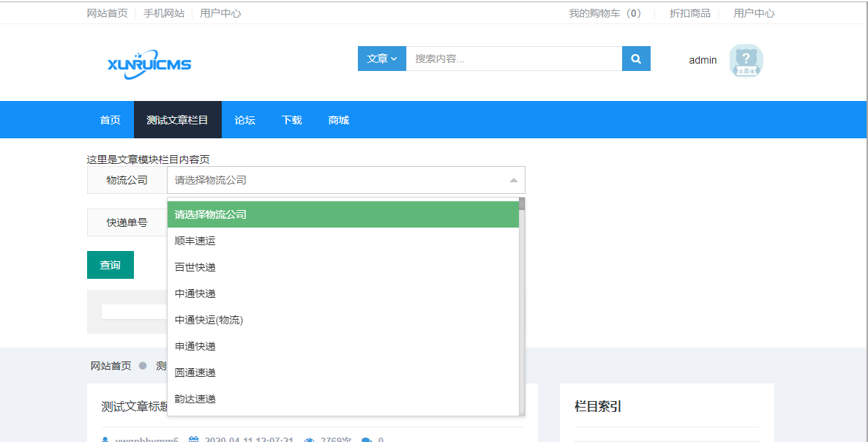
Task: Open 用户中心 link beside 手机网站
Action: 220,13
